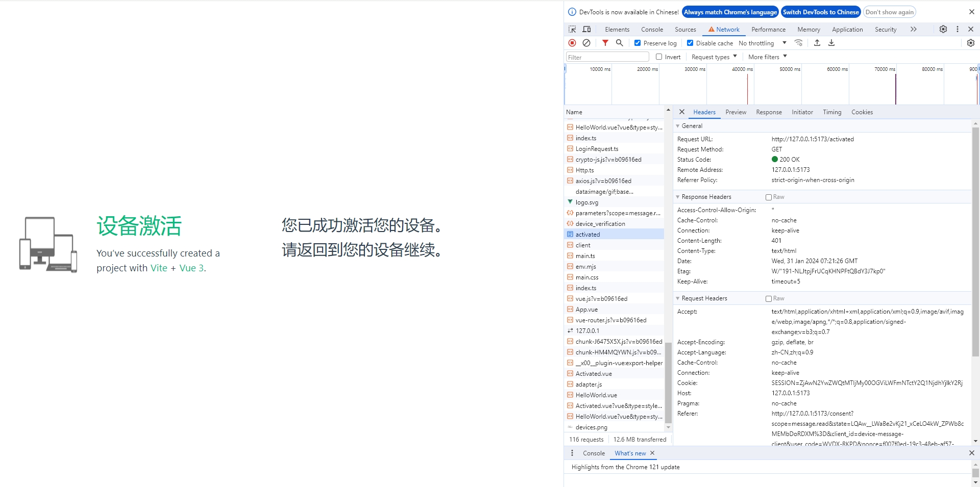
Task: Open DevTools settings gear
Action: point(943,30)
